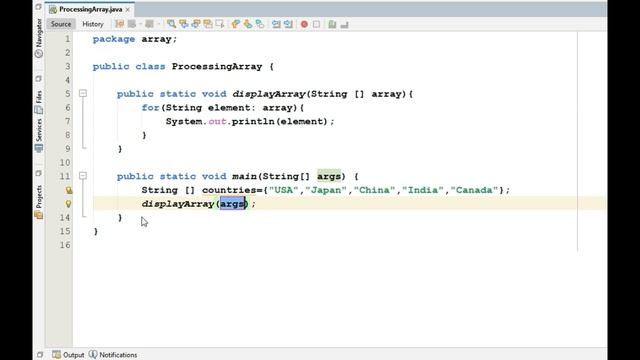The height and width of the screenshot is (360, 640).
Task: Collapse the displayArray method fold
Action: click(83, 93)
